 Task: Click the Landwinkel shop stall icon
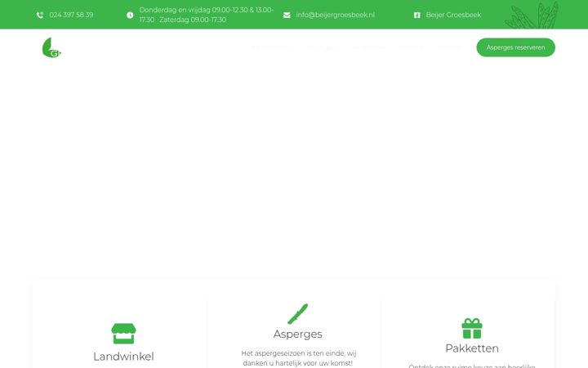pyautogui.click(x=123, y=334)
